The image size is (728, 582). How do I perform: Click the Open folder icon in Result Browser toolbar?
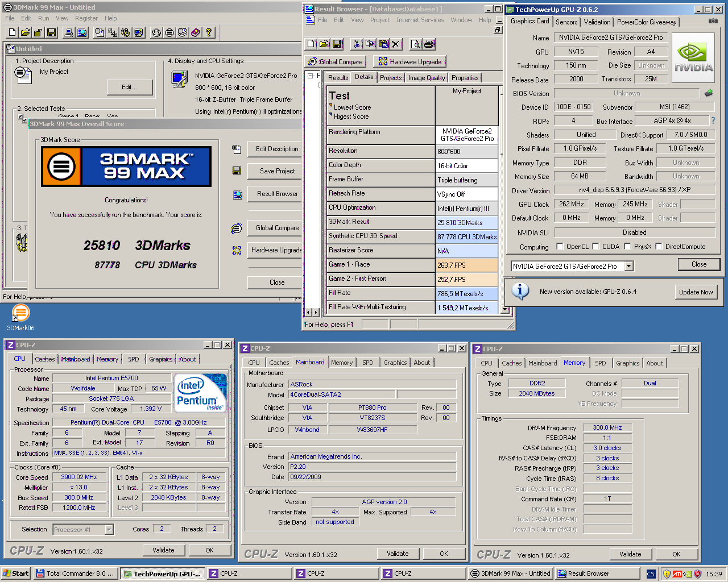pos(324,44)
